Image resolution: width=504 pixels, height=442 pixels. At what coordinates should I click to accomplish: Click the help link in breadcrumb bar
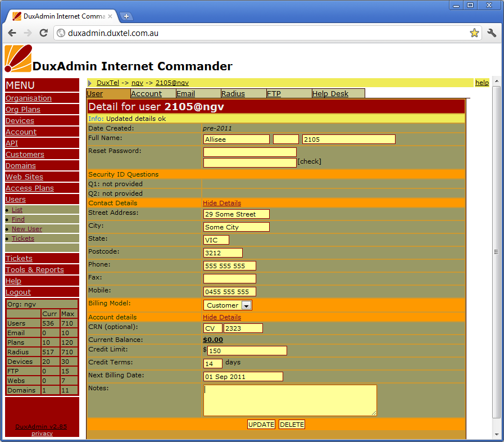click(x=482, y=83)
